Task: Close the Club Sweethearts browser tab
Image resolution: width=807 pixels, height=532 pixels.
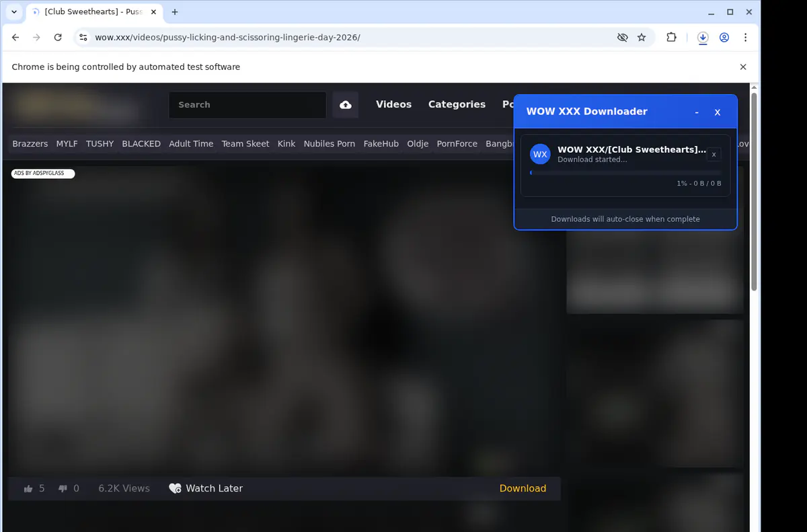Action: point(153,12)
